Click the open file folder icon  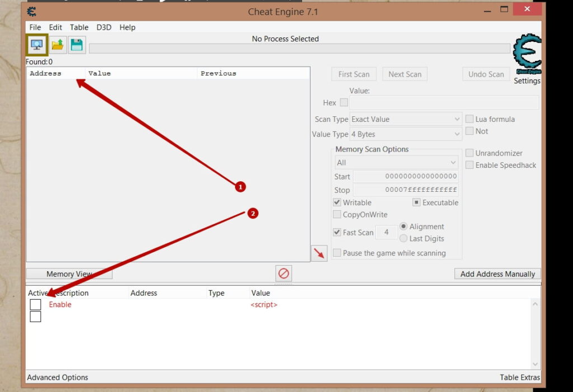(x=58, y=45)
